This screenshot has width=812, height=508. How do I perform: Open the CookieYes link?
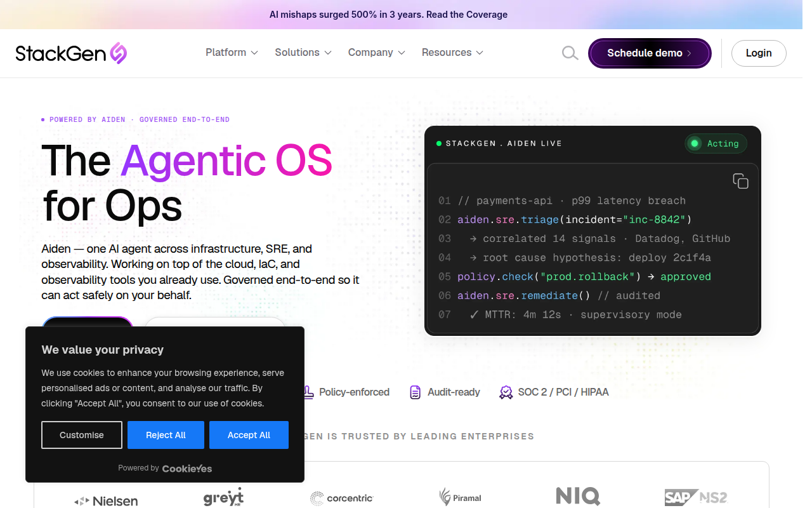pos(187,469)
